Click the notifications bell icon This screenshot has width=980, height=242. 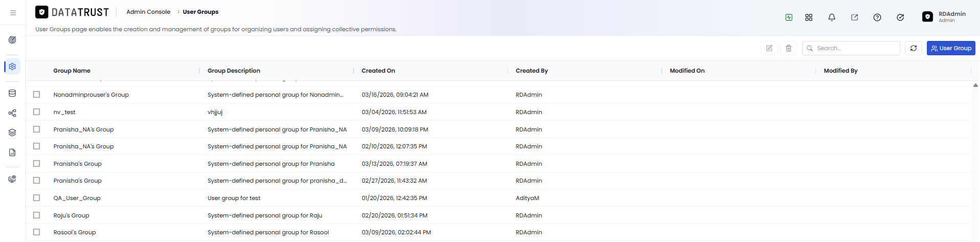(x=832, y=17)
